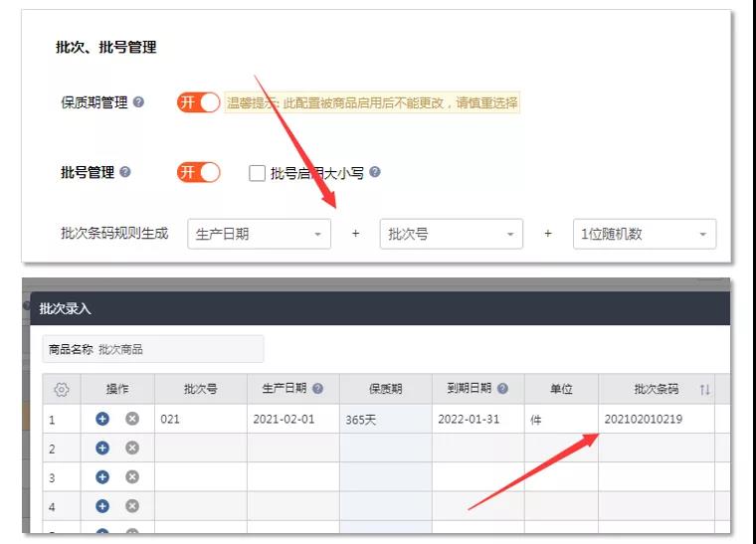Click help icon in 到期日期 column header

503,389
